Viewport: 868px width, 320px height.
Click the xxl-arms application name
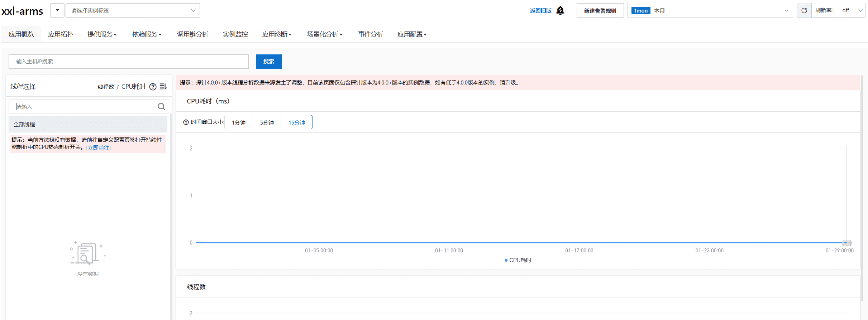(x=22, y=11)
